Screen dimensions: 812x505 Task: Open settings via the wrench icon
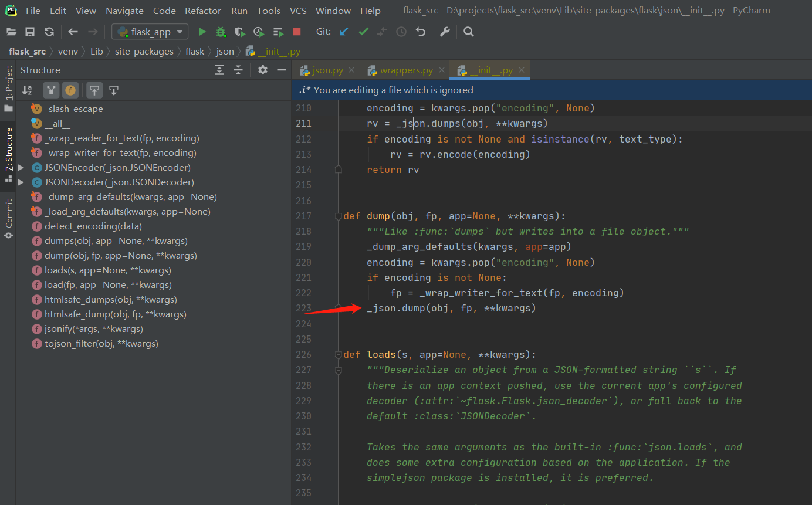(x=445, y=32)
